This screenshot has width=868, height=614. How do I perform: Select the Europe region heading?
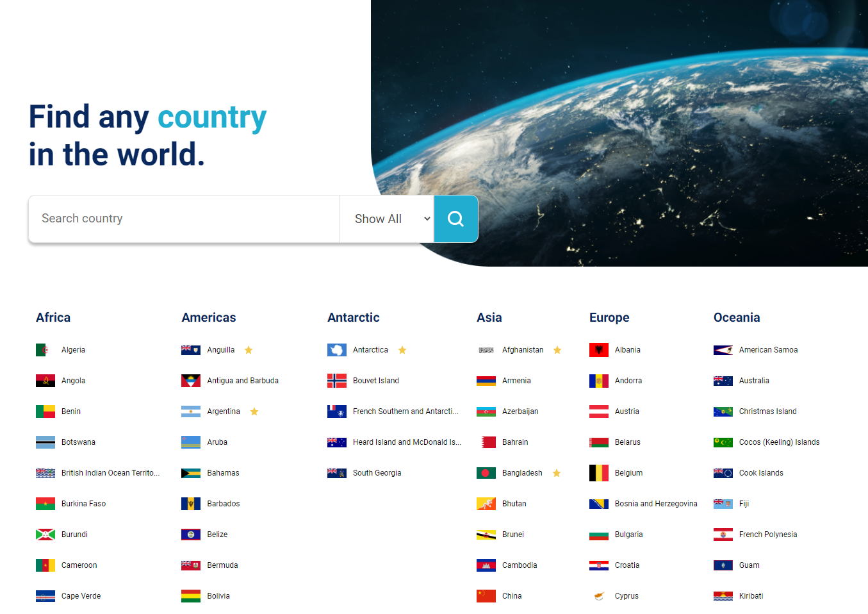[x=609, y=318]
